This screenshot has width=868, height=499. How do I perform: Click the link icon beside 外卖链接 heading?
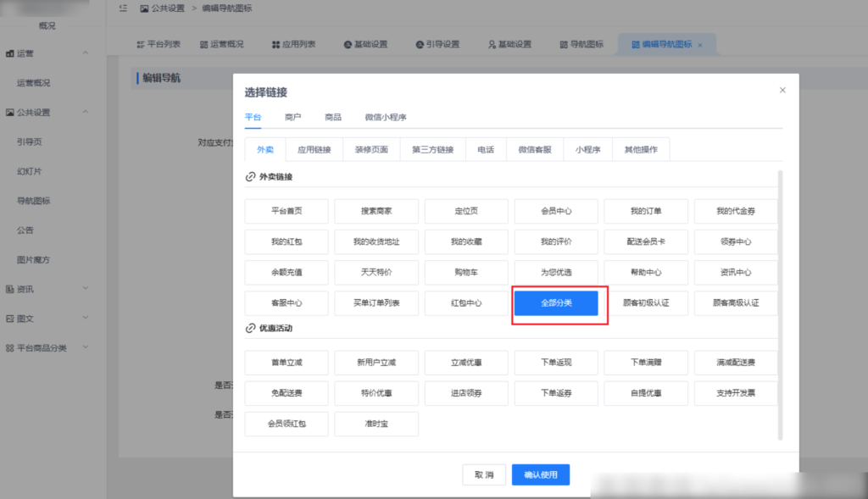pos(252,178)
